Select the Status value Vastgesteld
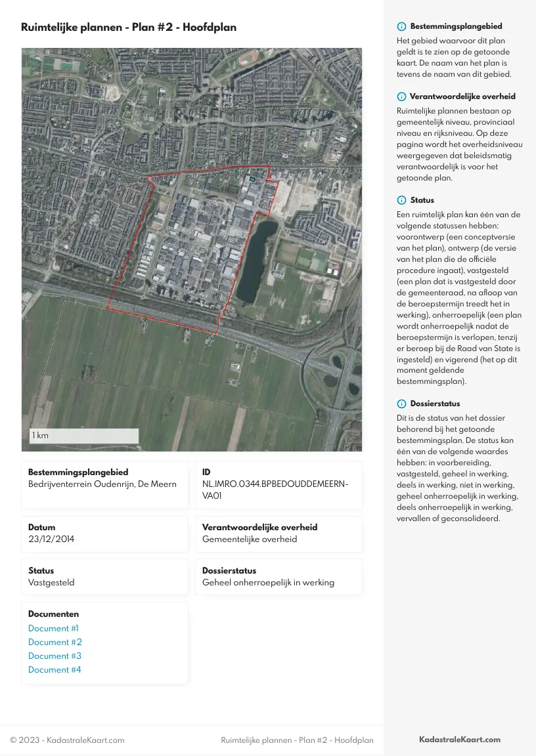This screenshot has height=756, width=536. (x=51, y=583)
